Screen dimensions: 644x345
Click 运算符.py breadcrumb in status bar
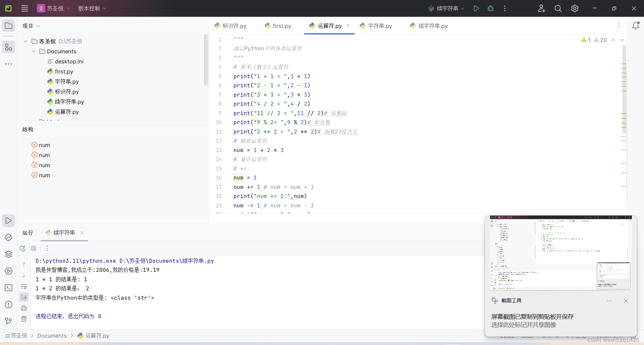coord(93,336)
